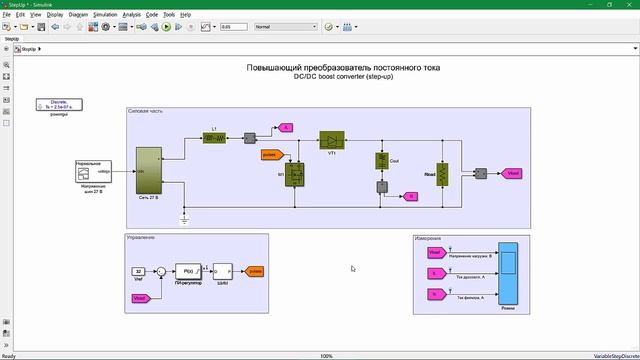The width and height of the screenshot is (640, 360).
Task: Go up to parent system
Action: tap(80, 27)
